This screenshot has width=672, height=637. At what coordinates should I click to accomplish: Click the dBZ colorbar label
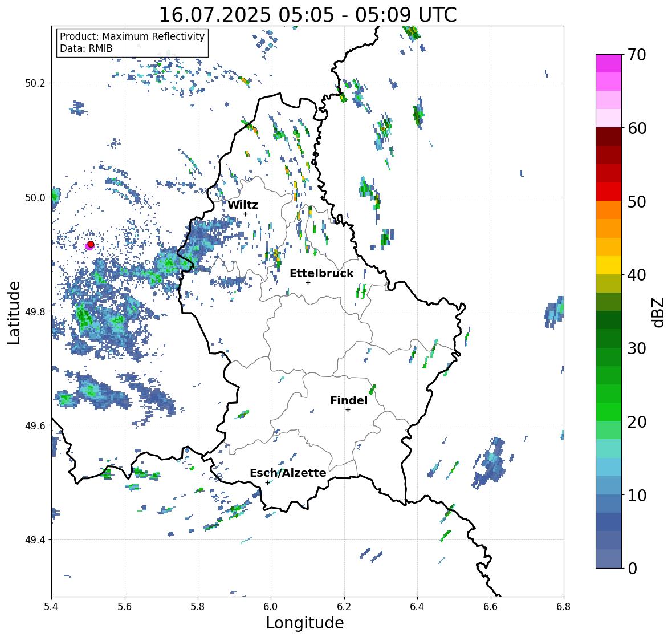(659, 312)
